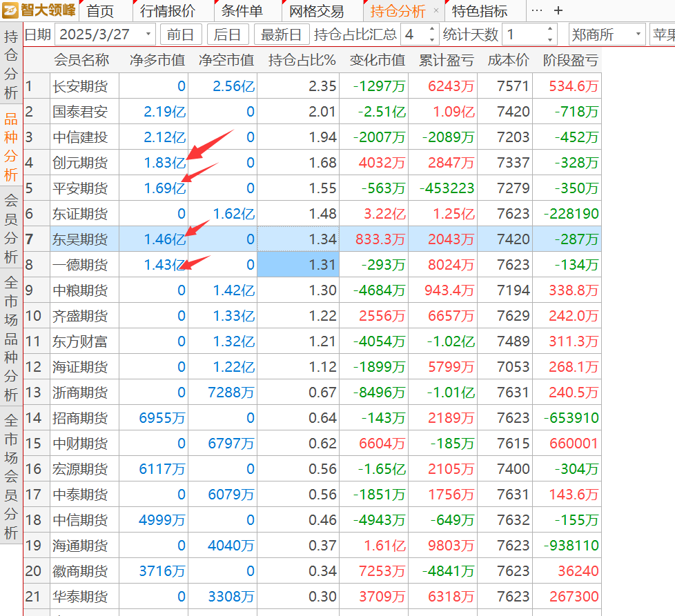Sort by 净空市值 column header
Screen dimensions: 675x616
(x=226, y=60)
